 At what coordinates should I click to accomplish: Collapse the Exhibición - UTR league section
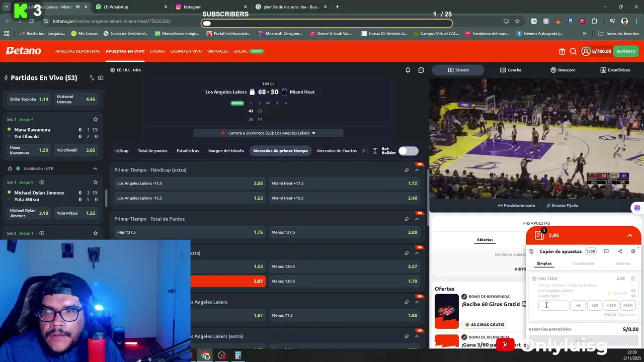[95, 168]
